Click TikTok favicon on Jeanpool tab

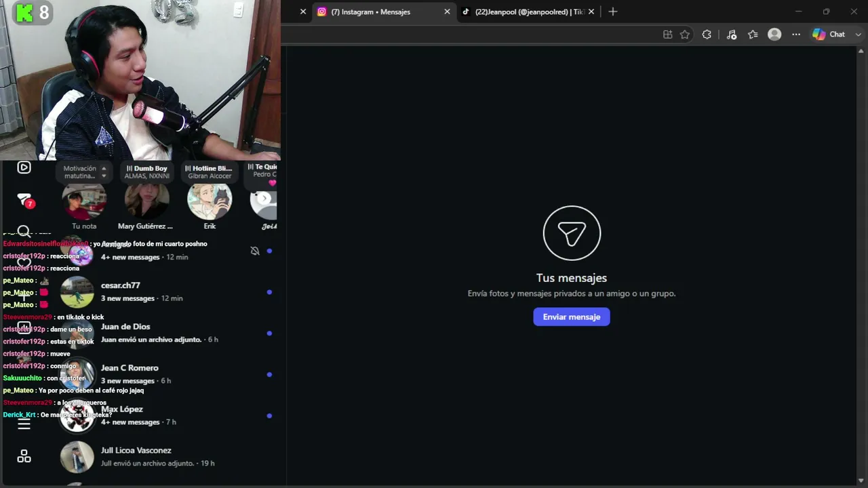(x=466, y=12)
